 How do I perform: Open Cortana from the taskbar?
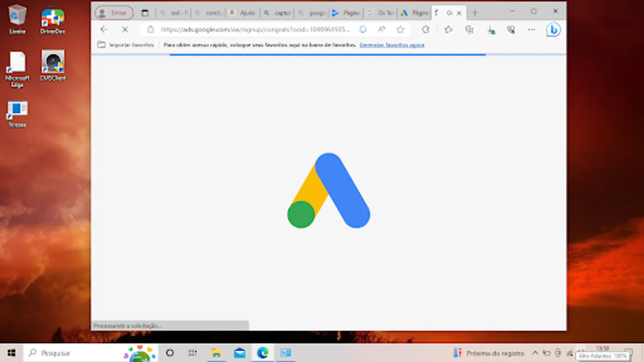(x=170, y=353)
